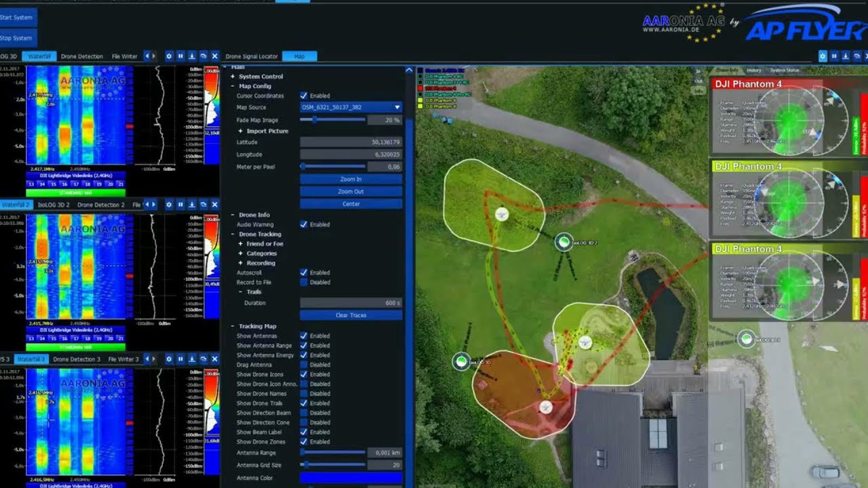Click the Start System button
The image size is (868, 488).
pyautogui.click(x=18, y=17)
